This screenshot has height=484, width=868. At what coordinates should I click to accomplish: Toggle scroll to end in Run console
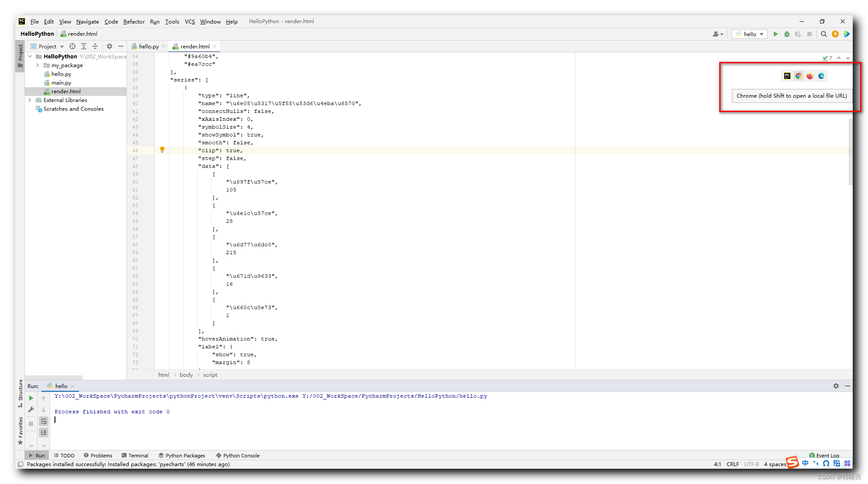tap(44, 432)
